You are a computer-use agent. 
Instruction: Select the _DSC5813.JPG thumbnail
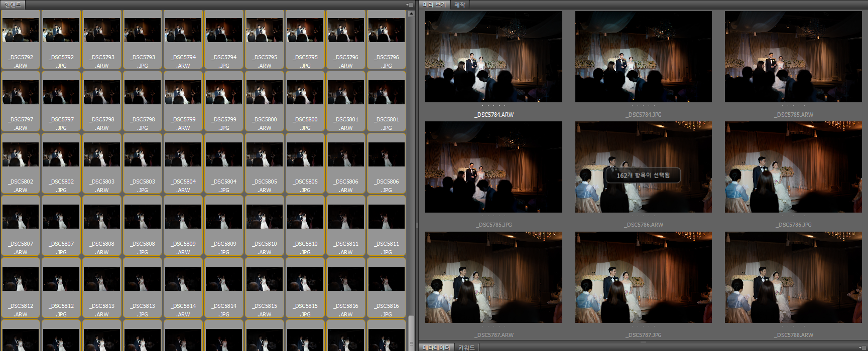143,279
